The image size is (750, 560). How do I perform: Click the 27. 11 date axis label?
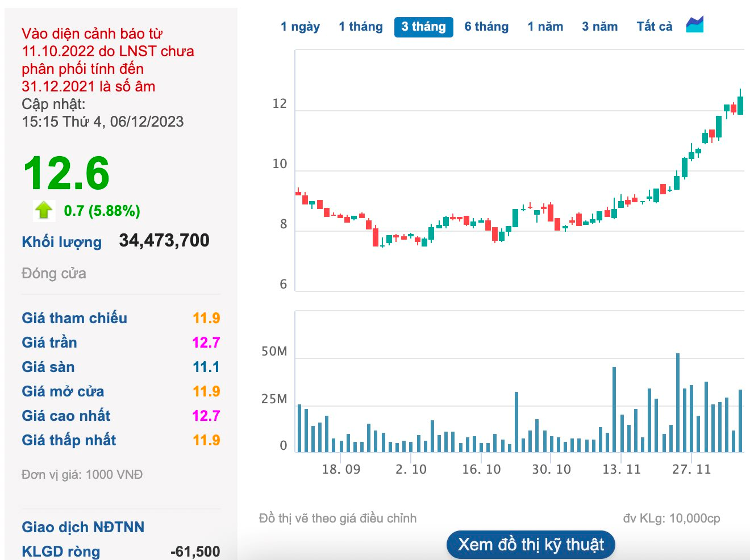pyautogui.click(x=691, y=469)
